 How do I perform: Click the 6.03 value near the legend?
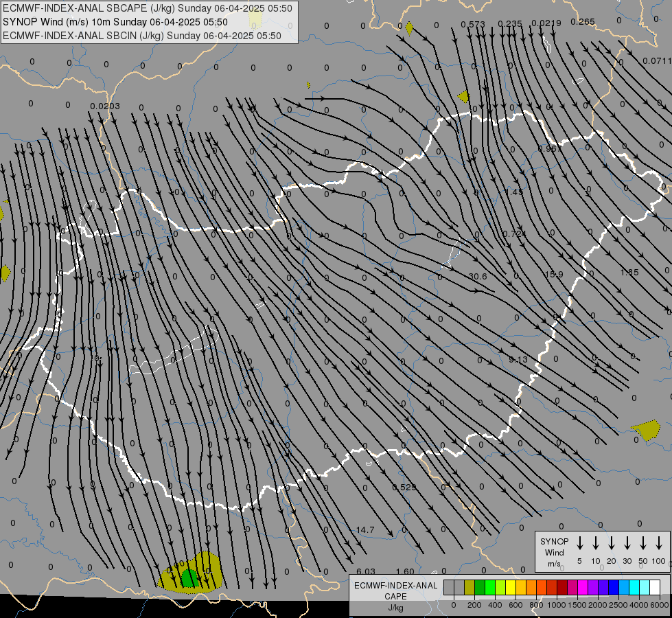pos(366,571)
